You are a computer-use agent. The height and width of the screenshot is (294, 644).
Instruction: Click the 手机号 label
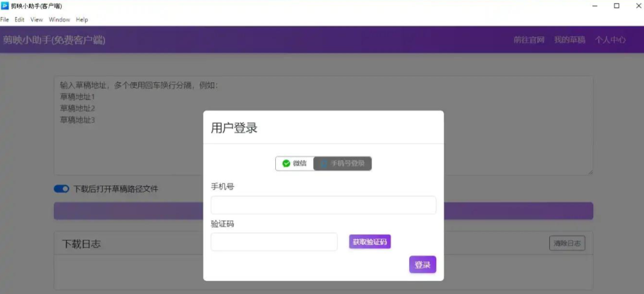[x=223, y=187]
